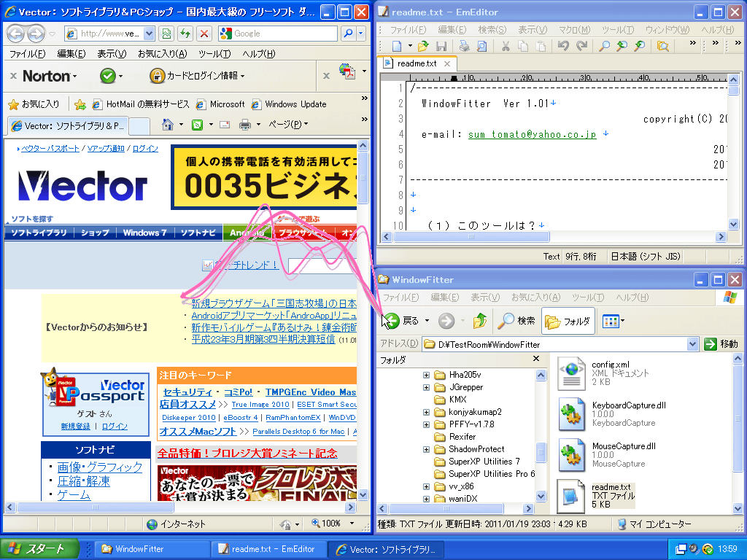Click the IE Forward arrow button
This screenshot has height=560, width=747.
36,34
